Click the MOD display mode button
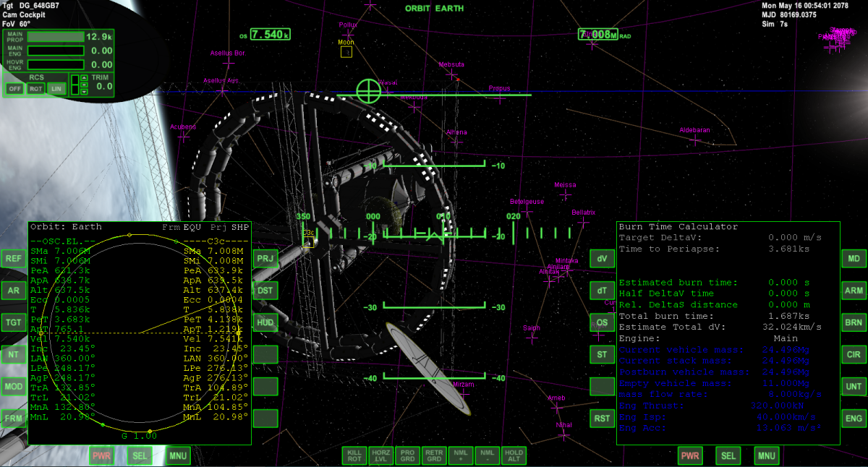868x467 pixels. [x=13, y=386]
